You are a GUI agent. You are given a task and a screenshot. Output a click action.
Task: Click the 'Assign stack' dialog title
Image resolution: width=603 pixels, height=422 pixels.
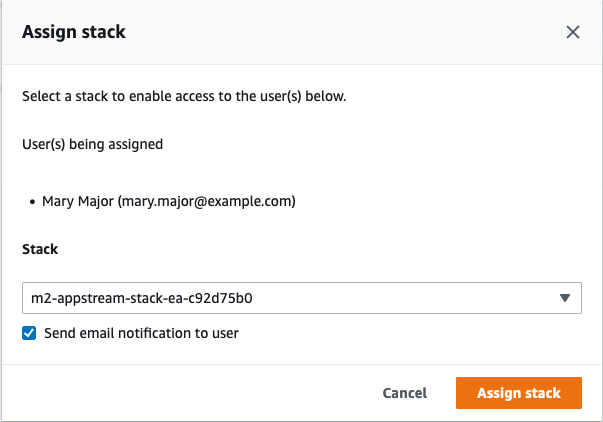point(73,32)
